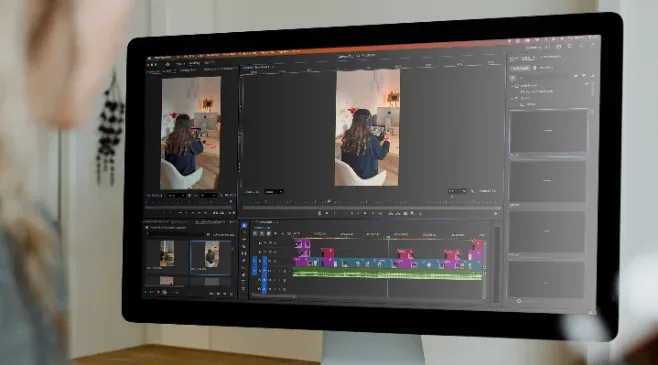Open Program monitor button editor plus icon
658x365 pixels.
click(496, 214)
